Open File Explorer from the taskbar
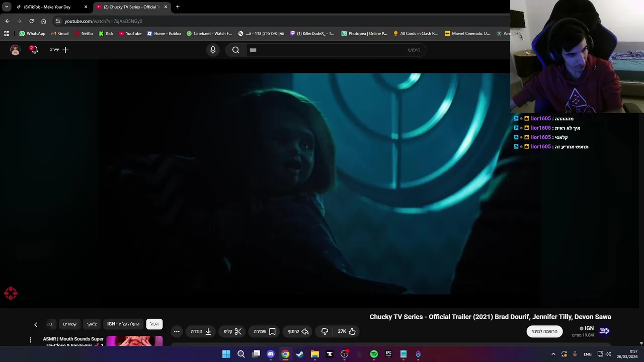644x362 pixels. 315,354
